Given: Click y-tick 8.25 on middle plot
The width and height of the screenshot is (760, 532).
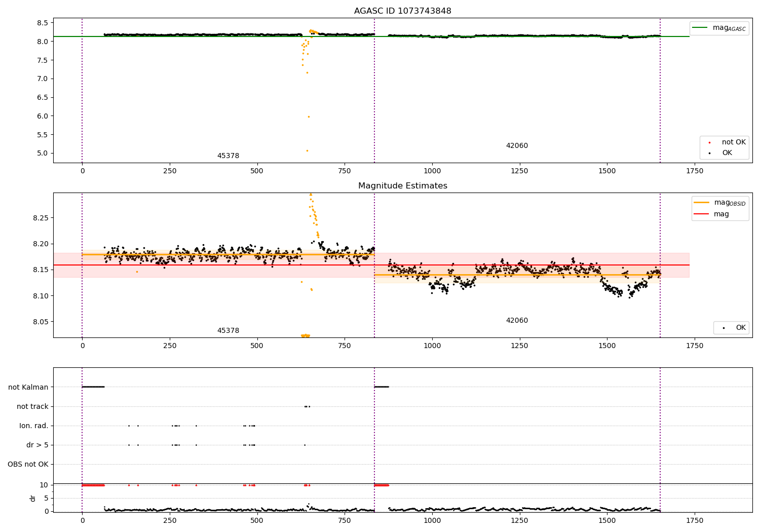Looking at the screenshot, I should tap(41, 218).
